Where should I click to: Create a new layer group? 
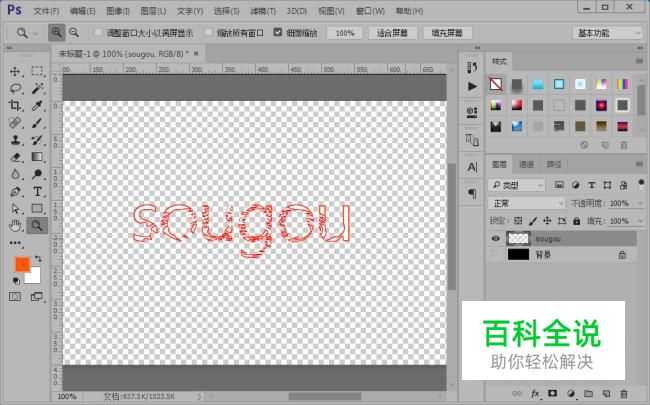[589, 393]
